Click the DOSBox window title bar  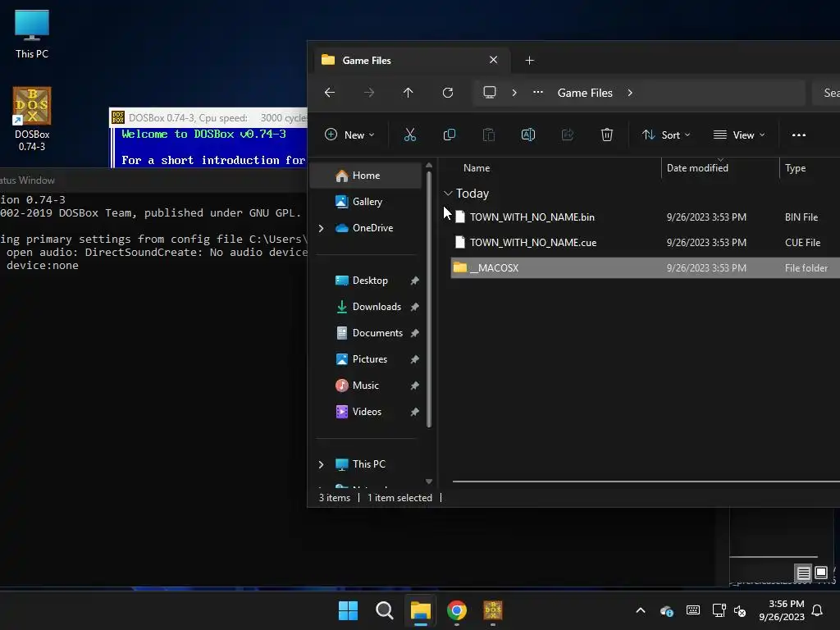click(208, 118)
